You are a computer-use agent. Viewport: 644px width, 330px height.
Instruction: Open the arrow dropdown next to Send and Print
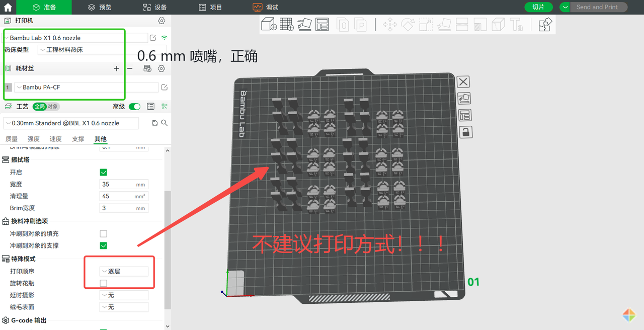pyautogui.click(x=565, y=7)
